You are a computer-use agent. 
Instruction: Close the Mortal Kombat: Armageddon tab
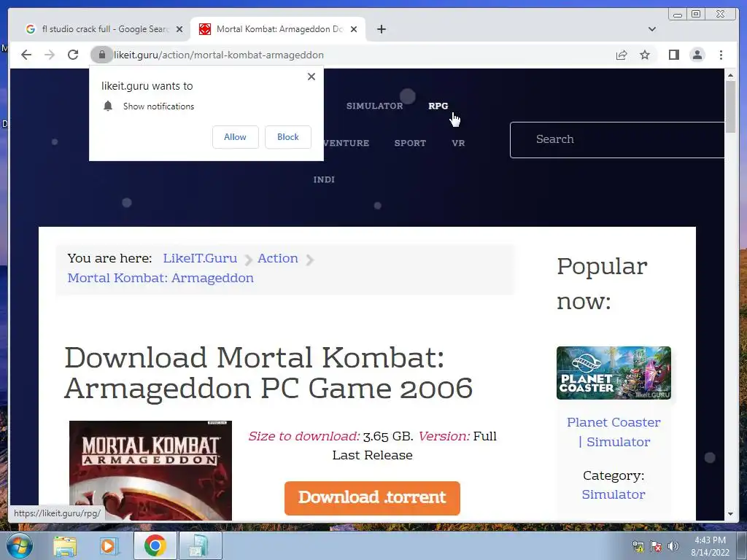coord(354,29)
